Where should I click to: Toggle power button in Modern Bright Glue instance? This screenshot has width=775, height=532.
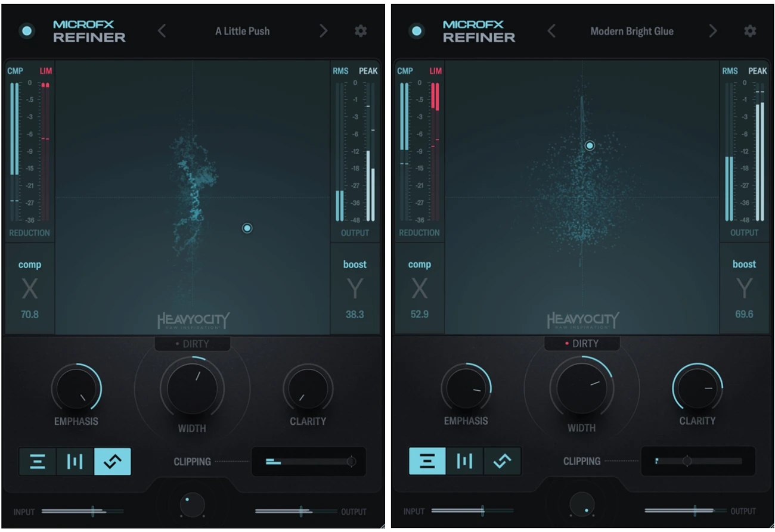[417, 32]
